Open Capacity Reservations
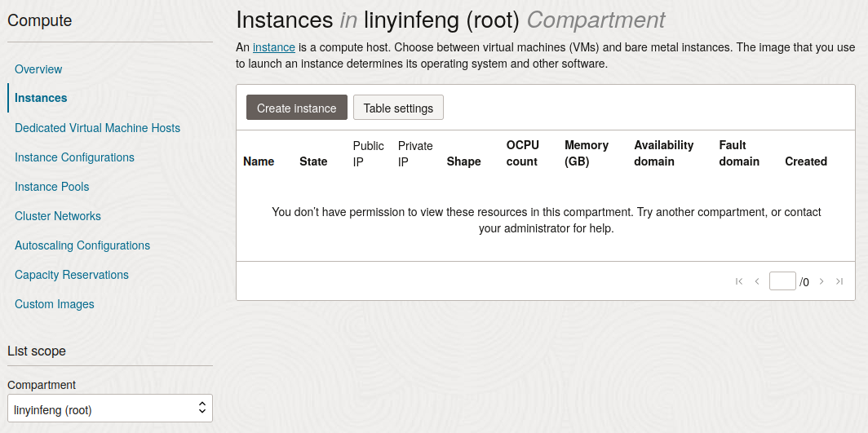 72,275
